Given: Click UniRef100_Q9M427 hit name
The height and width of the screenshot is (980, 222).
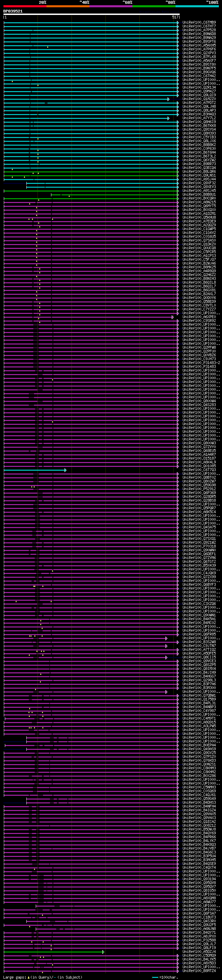Looking at the screenshot, I should coord(199,91).
